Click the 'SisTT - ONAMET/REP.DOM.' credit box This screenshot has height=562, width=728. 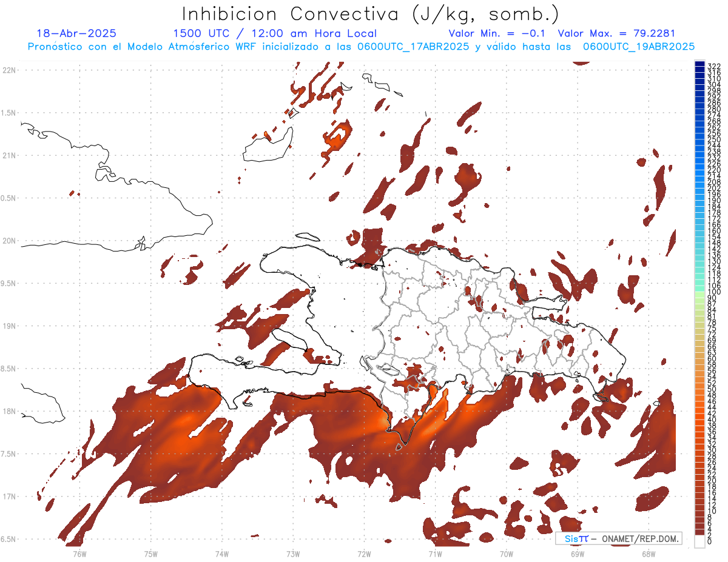[618, 538]
